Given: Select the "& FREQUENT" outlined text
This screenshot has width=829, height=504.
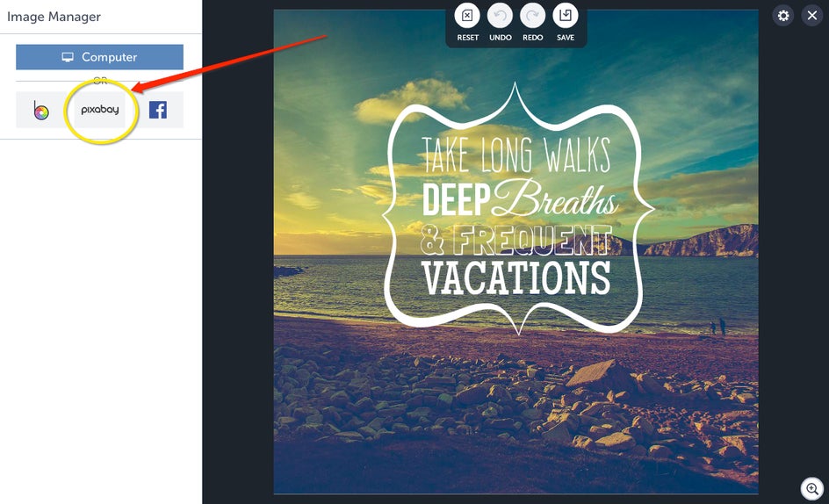Looking at the screenshot, I should tap(516, 239).
